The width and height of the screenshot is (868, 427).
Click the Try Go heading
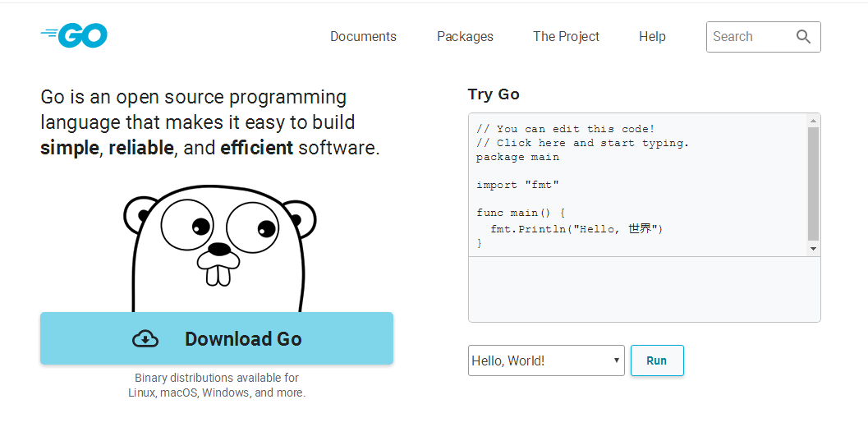tap(494, 94)
